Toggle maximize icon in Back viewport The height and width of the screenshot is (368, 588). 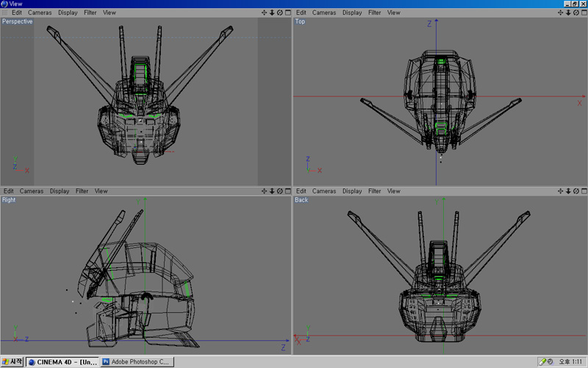584,191
